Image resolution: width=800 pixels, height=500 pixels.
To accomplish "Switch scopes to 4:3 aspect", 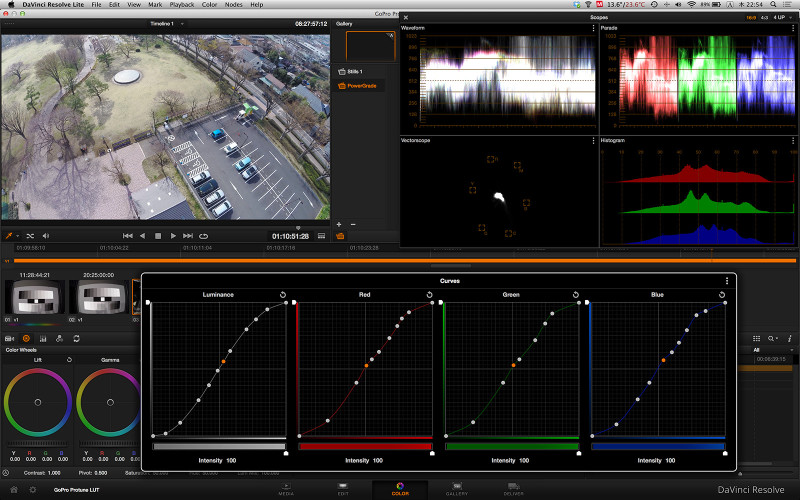I will coord(765,17).
